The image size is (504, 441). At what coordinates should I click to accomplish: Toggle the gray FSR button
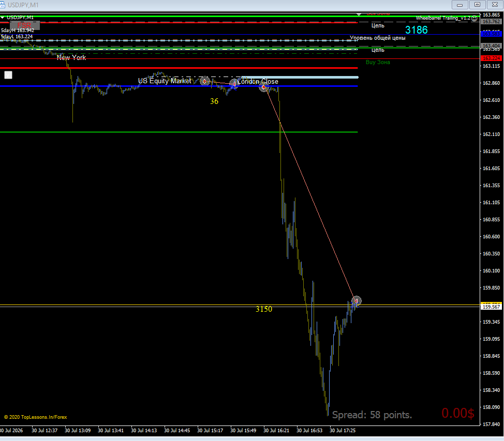click(x=25, y=25)
